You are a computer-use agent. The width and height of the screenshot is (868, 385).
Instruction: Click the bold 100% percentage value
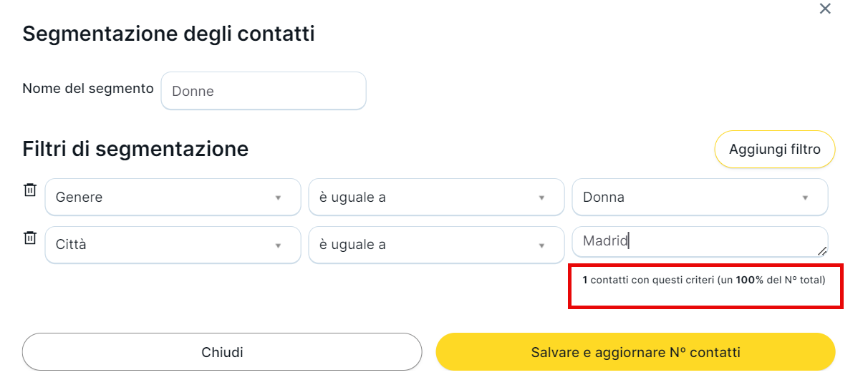[749, 281]
